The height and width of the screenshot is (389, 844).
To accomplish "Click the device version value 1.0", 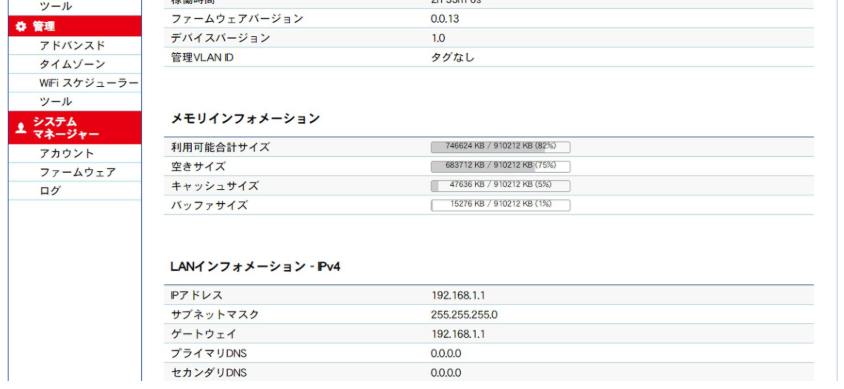I will (x=438, y=38).
